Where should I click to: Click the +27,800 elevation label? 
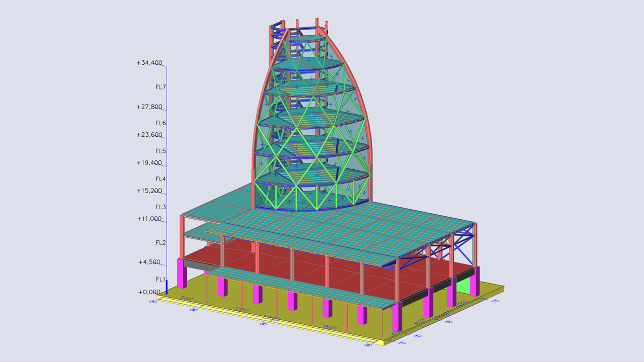pyautogui.click(x=149, y=107)
